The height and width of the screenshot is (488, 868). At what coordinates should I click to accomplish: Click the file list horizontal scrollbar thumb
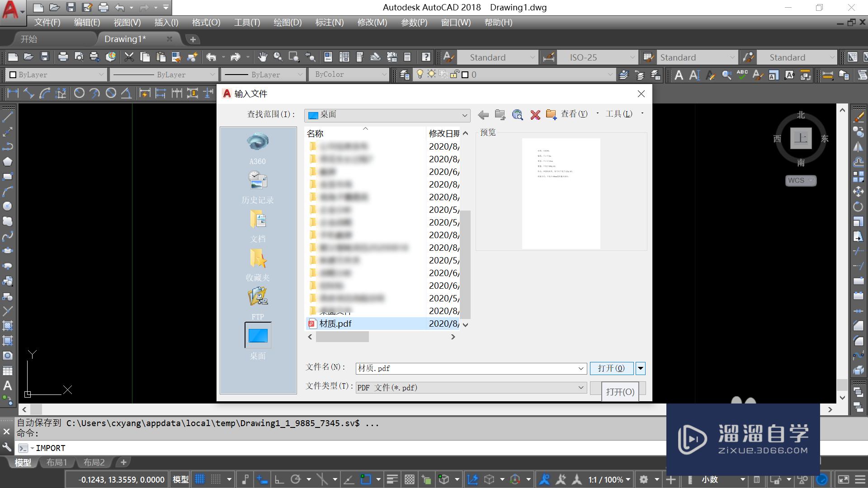[x=342, y=337]
